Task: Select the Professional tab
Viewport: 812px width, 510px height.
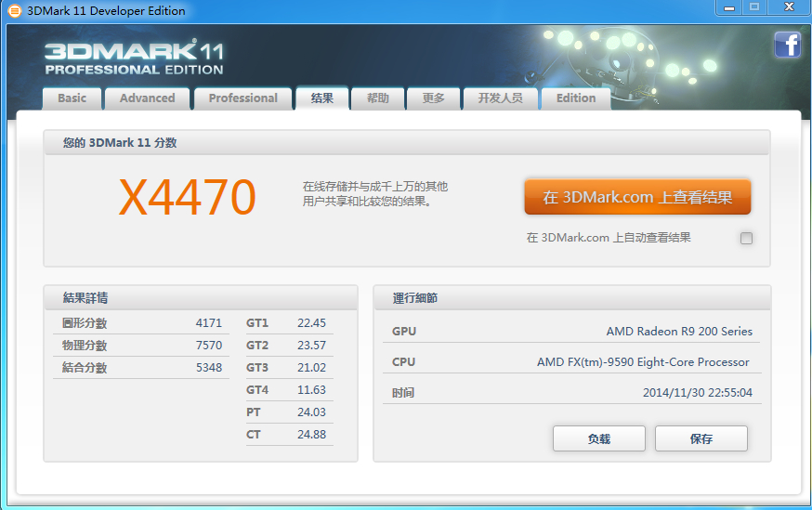Action: [242, 98]
